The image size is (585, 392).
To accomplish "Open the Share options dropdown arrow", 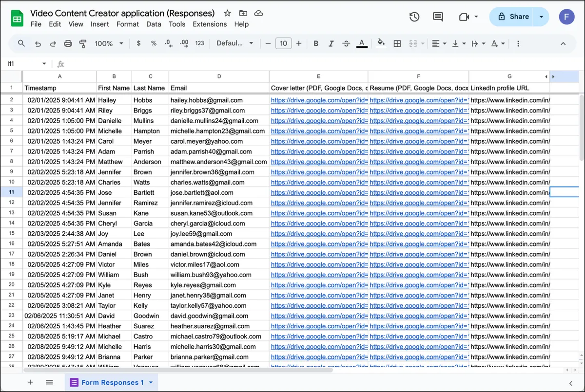I will point(541,17).
